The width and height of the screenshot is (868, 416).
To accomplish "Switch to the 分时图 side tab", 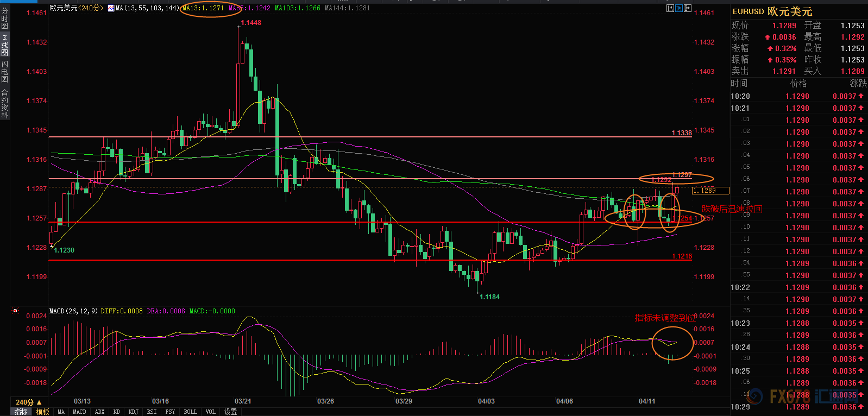I will pyautogui.click(x=5, y=18).
